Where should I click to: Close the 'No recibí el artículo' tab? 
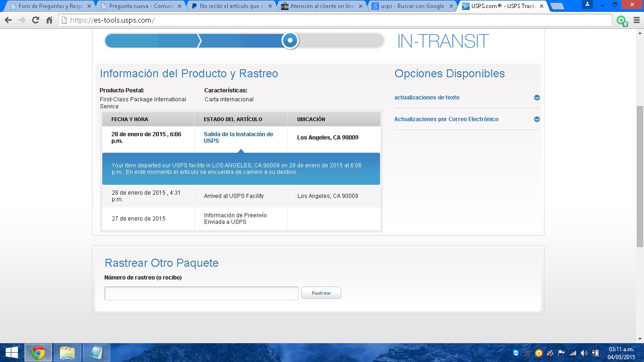click(270, 6)
